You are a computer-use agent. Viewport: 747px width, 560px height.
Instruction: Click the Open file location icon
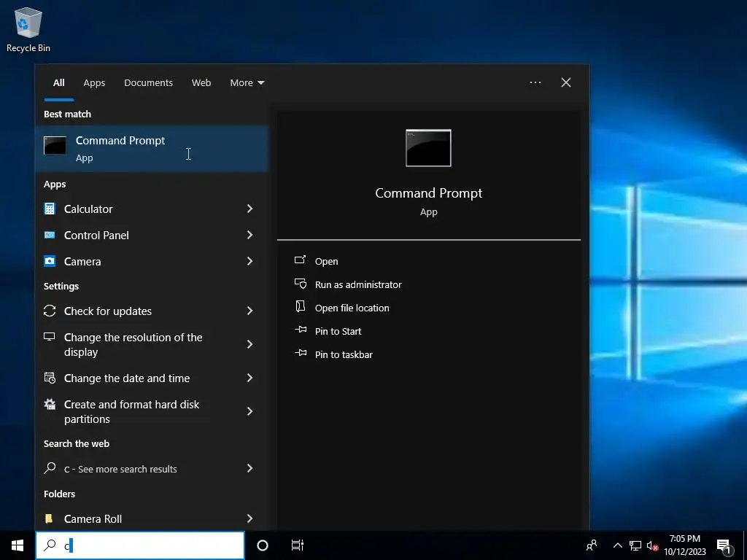click(x=300, y=307)
